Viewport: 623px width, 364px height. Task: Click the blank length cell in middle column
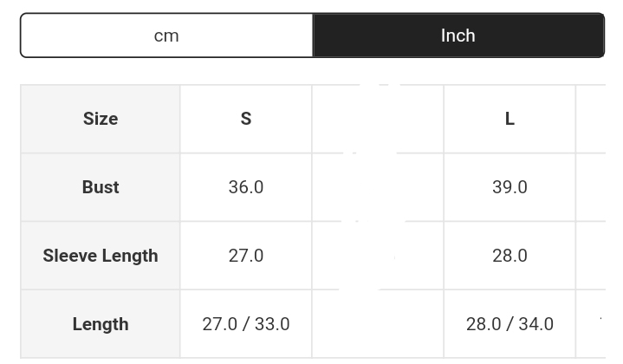coord(378,324)
